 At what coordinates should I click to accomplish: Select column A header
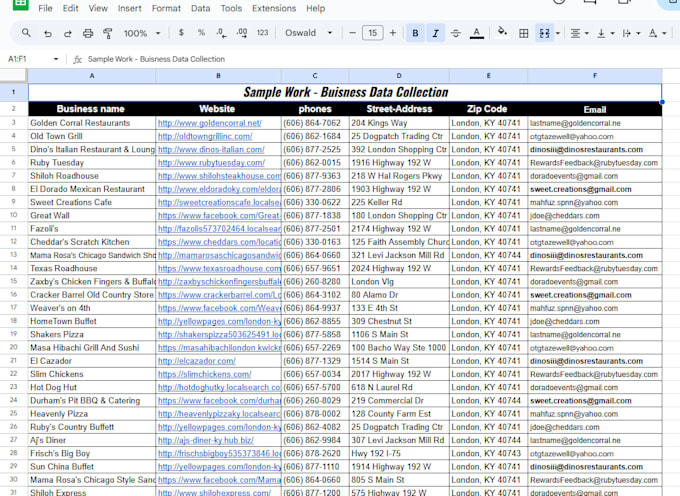coord(92,75)
